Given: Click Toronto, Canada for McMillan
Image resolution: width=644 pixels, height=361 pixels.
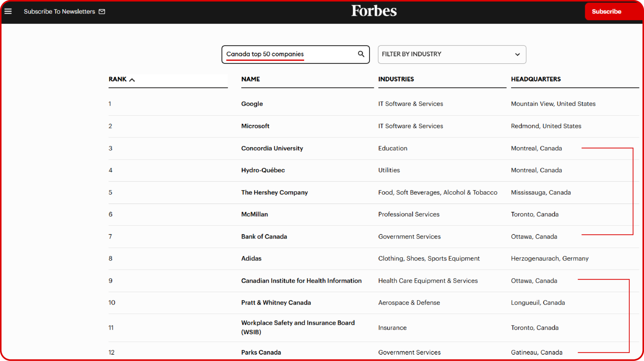Looking at the screenshot, I should [535, 214].
